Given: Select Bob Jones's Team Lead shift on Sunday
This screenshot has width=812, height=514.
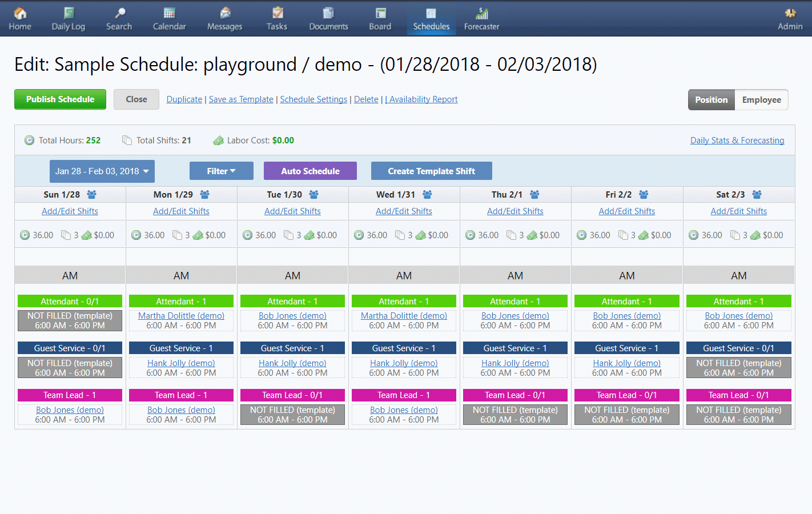Looking at the screenshot, I should [70, 414].
